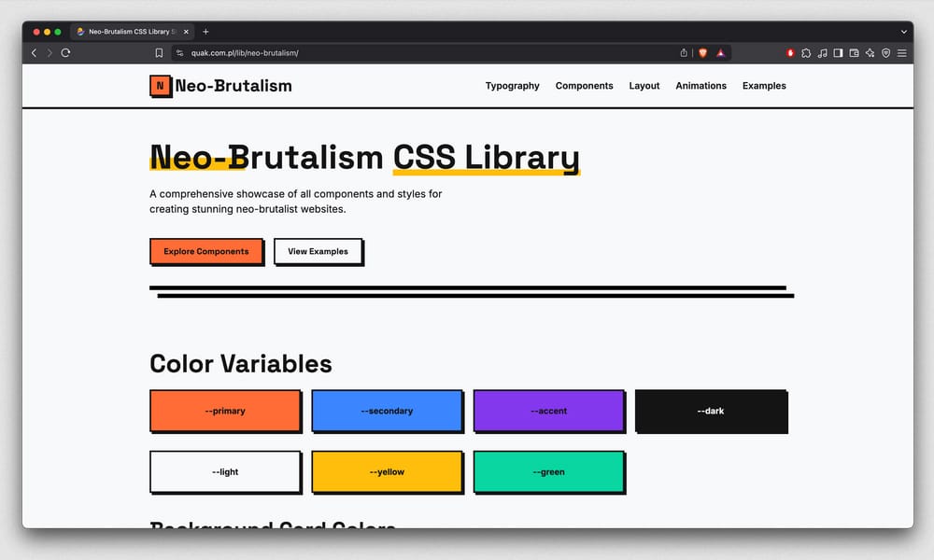Click the Neo-Brutalism CSS Library headline
The width and height of the screenshot is (934, 560).
[x=364, y=158]
